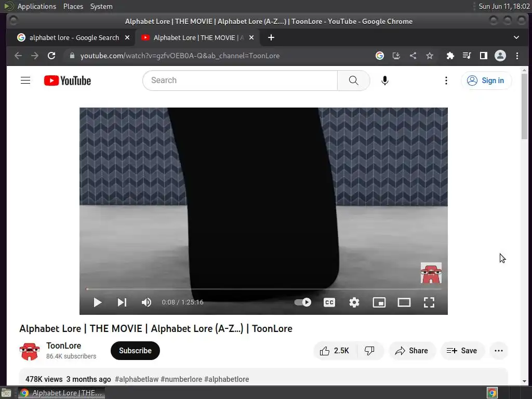Share the video
This screenshot has width=532, height=399.
[x=412, y=351]
